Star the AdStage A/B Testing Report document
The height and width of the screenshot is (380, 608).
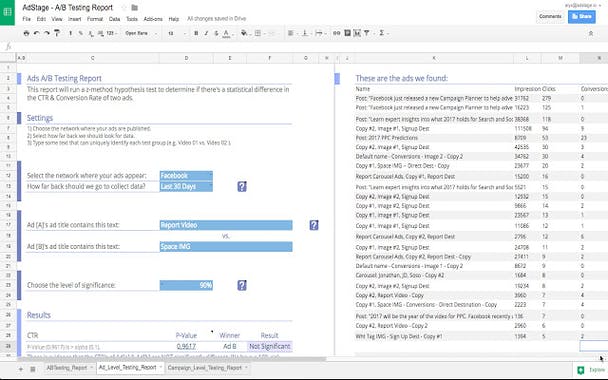pos(124,7)
